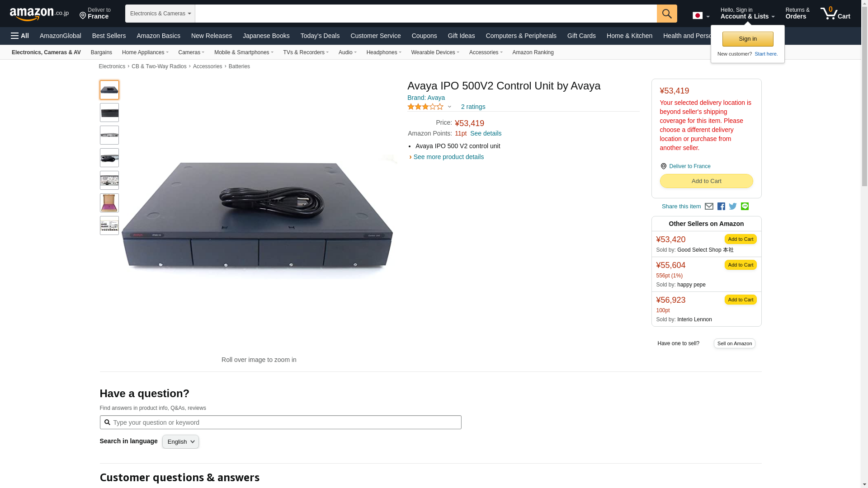
Task: Open the shopping cart icon
Action: tap(835, 14)
